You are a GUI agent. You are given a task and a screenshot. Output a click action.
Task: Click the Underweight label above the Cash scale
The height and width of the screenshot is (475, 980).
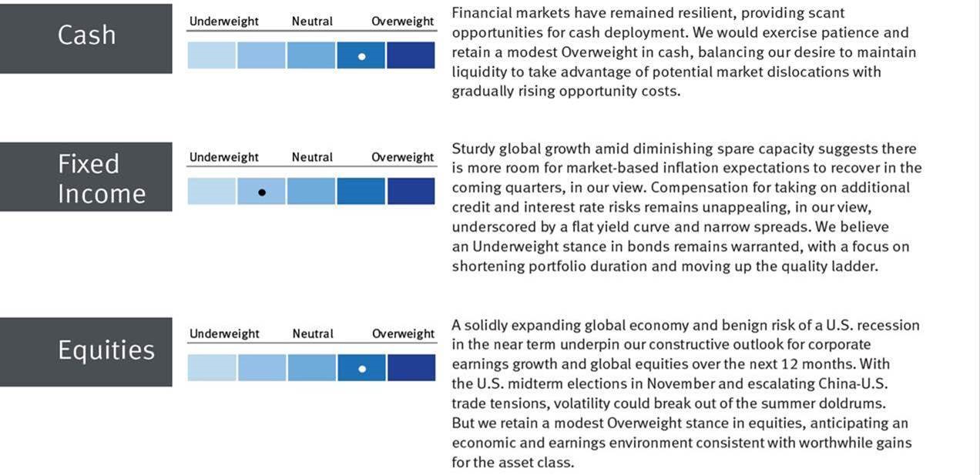pos(224,22)
